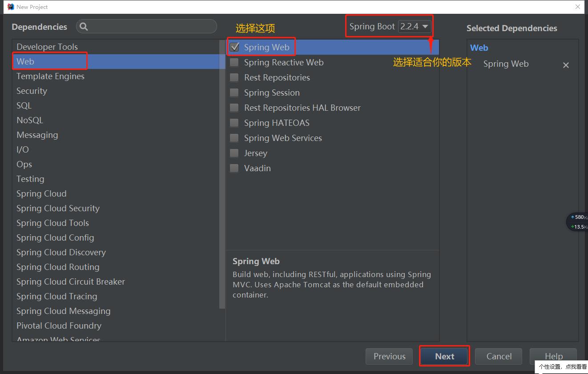
Task: Click the IntelliJ logo in title bar
Action: click(11, 7)
